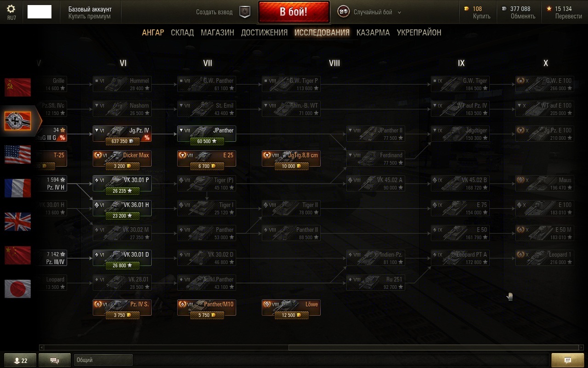Select the UK nation flag
The image size is (588, 368).
[x=17, y=222]
